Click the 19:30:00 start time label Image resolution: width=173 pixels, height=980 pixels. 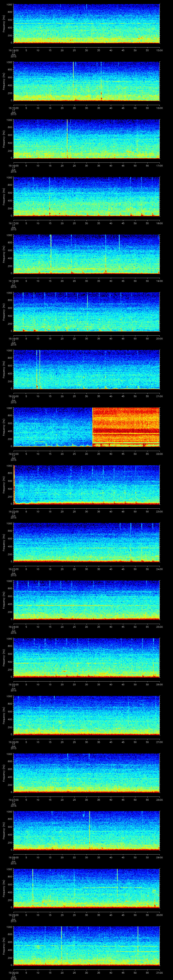13,972
